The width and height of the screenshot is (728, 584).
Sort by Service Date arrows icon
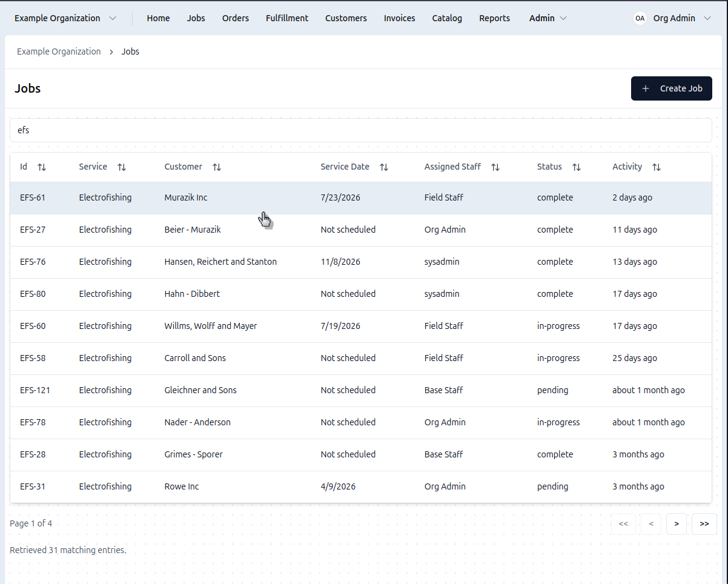tap(384, 167)
